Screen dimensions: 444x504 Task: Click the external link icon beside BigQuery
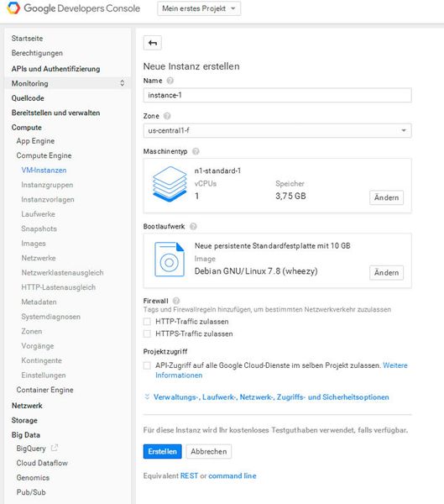click(55, 448)
